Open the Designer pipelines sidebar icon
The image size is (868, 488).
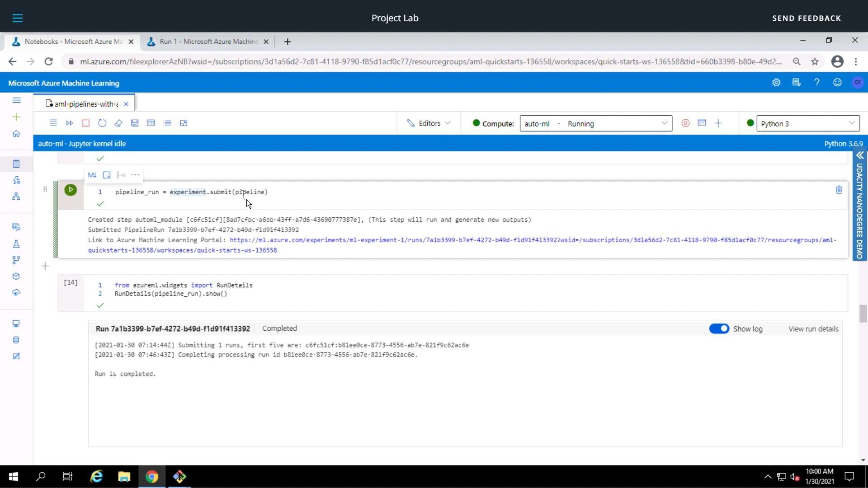pyautogui.click(x=16, y=196)
